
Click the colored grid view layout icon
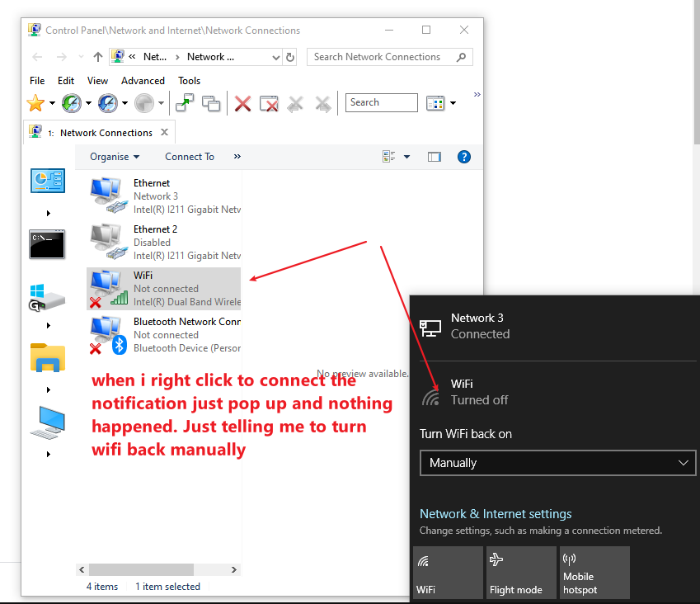[435, 103]
